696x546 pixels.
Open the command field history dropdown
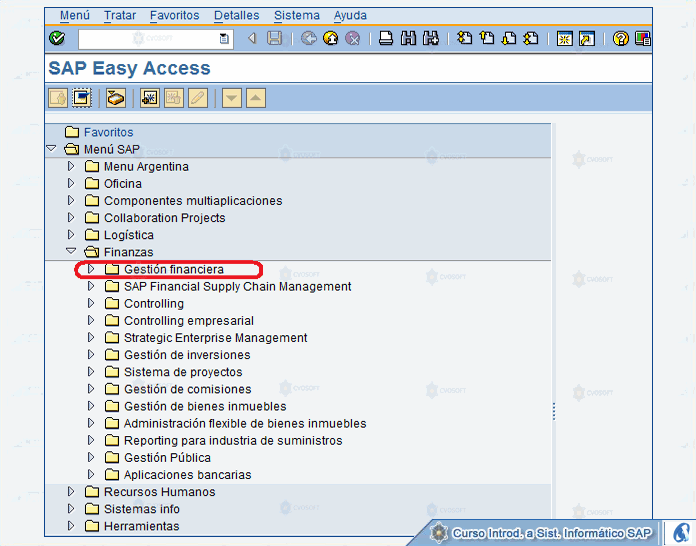(x=225, y=39)
